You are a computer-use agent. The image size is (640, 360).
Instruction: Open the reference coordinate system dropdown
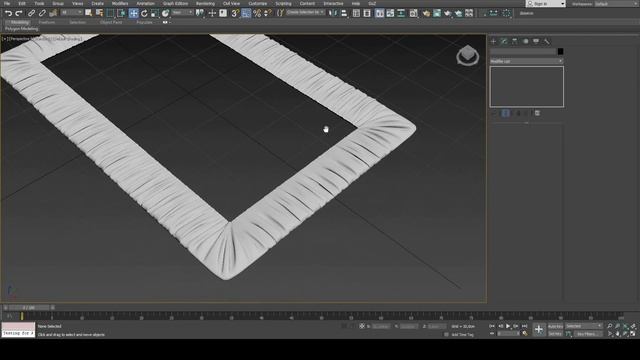[x=182, y=13]
